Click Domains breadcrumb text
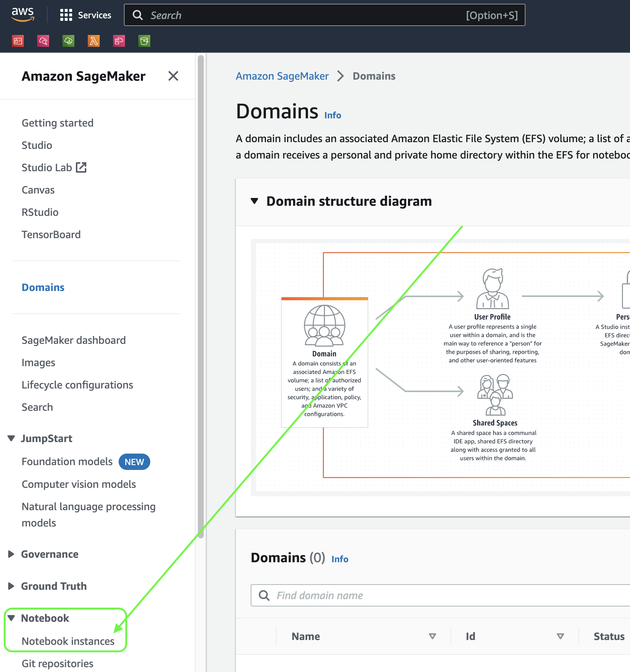The height and width of the screenshot is (672, 630). (x=374, y=76)
